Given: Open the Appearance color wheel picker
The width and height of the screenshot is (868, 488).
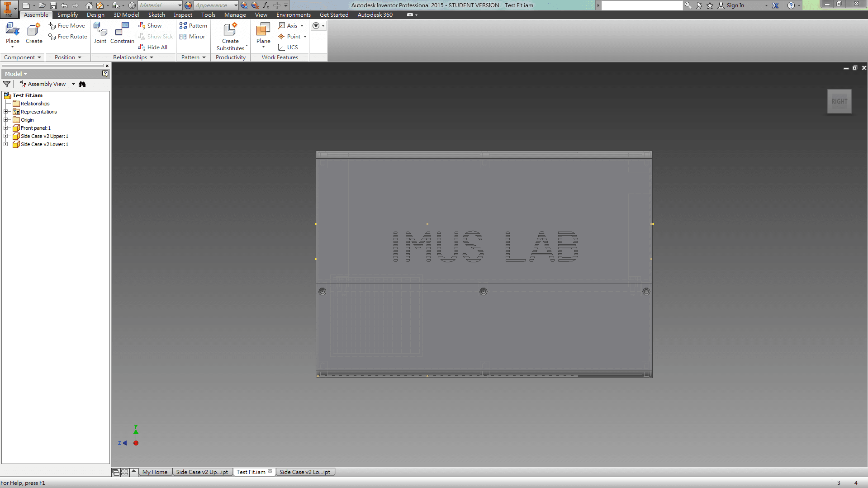Looking at the screenshot, I should [x=187, y=5].
